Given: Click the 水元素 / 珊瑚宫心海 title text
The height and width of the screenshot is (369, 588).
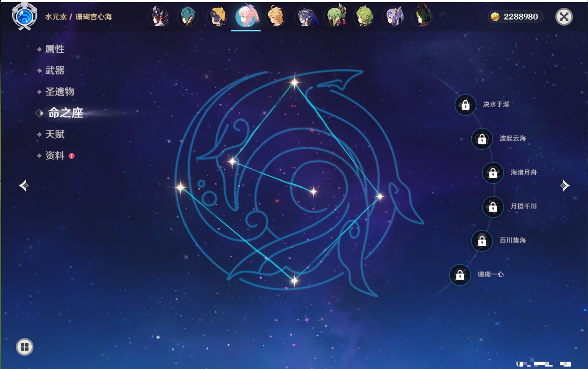Looking at the screenshot, I should point(78,17).
